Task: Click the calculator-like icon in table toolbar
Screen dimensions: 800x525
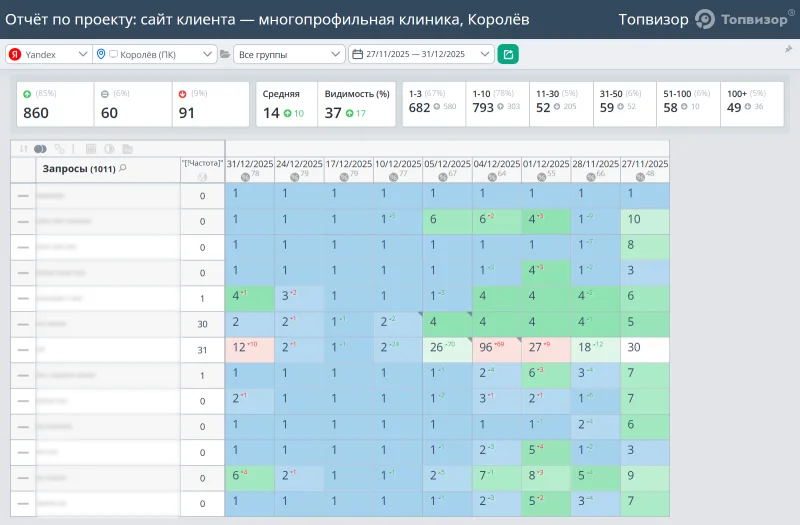Action: coord(91,149)
